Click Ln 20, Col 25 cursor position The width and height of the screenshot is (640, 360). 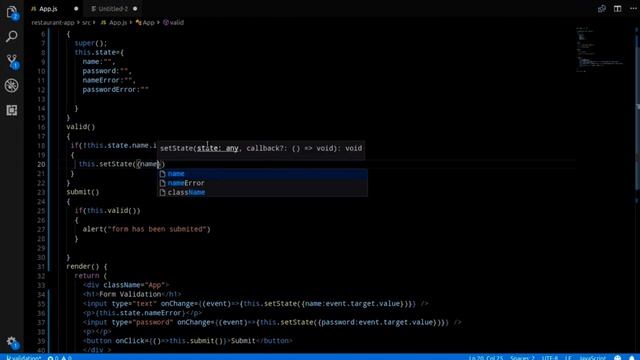click(x=485, y=357)
